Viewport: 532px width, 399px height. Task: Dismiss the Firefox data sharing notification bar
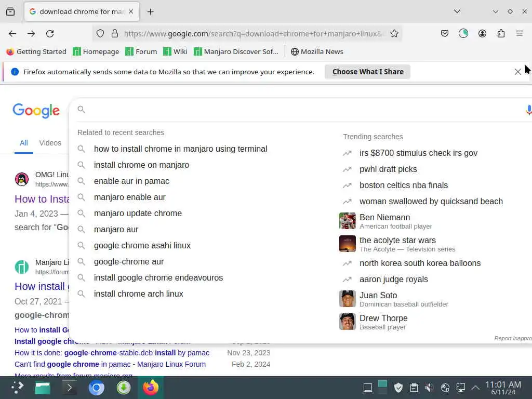tap(518, 72)
